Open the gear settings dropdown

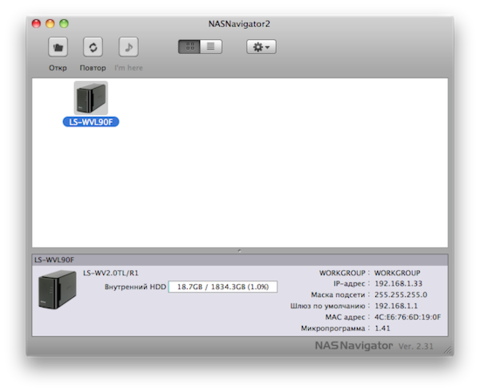(261, 47)
